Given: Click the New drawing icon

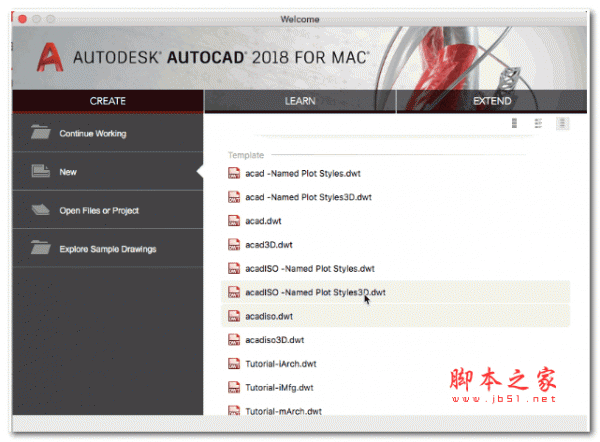Looking at the screenshot, I should 41,171.
